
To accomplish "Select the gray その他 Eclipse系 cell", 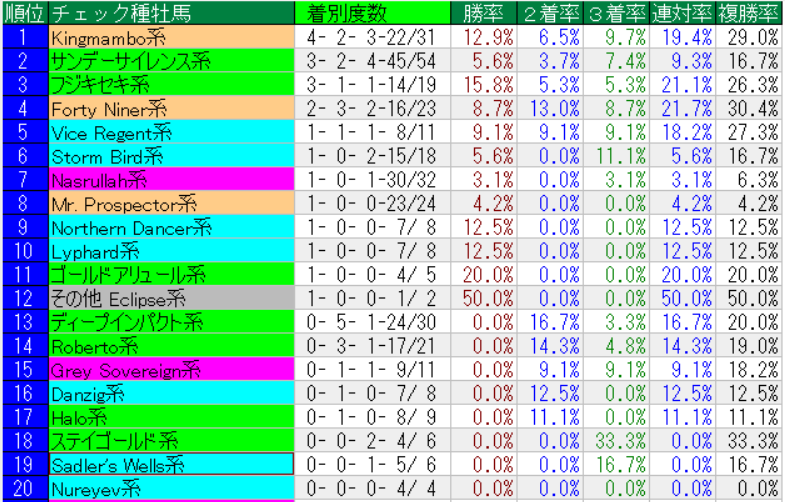I will tap(170, 298).
